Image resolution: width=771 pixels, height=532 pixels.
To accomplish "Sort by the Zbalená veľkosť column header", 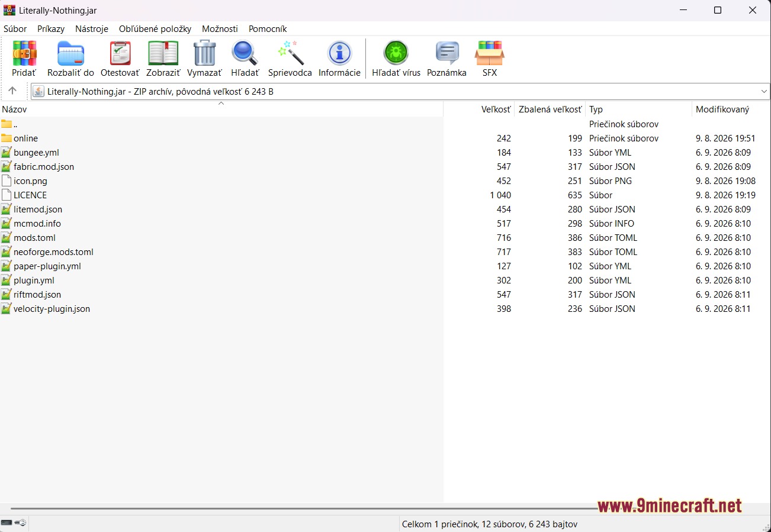I will 550,109.
